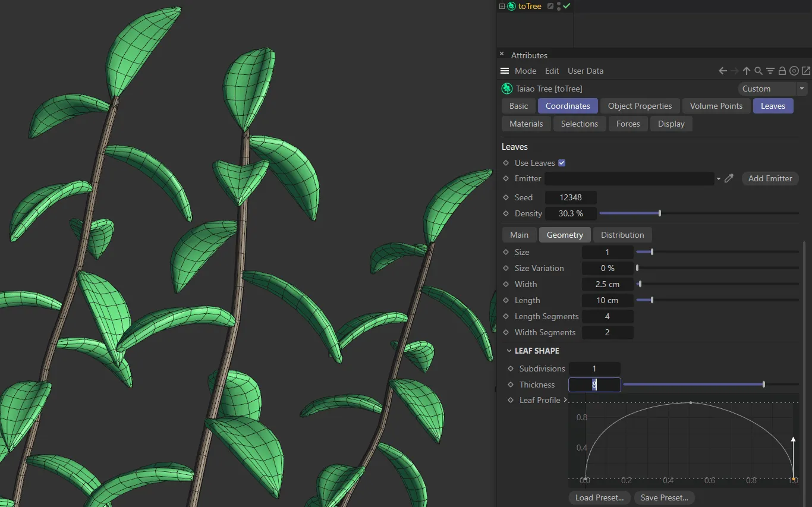This screenshot has height=507, width=812.
Task: Click the filter icon in Attributes toolbar
Action: [x=770, y=71]
